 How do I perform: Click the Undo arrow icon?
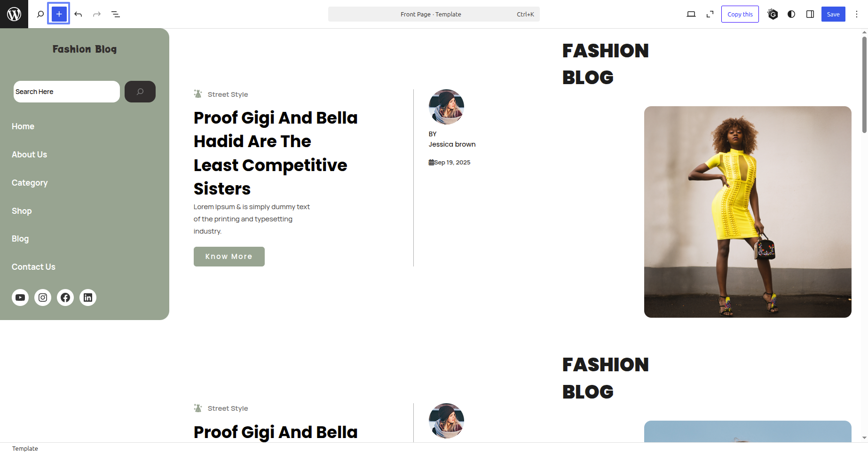(78, 14)
